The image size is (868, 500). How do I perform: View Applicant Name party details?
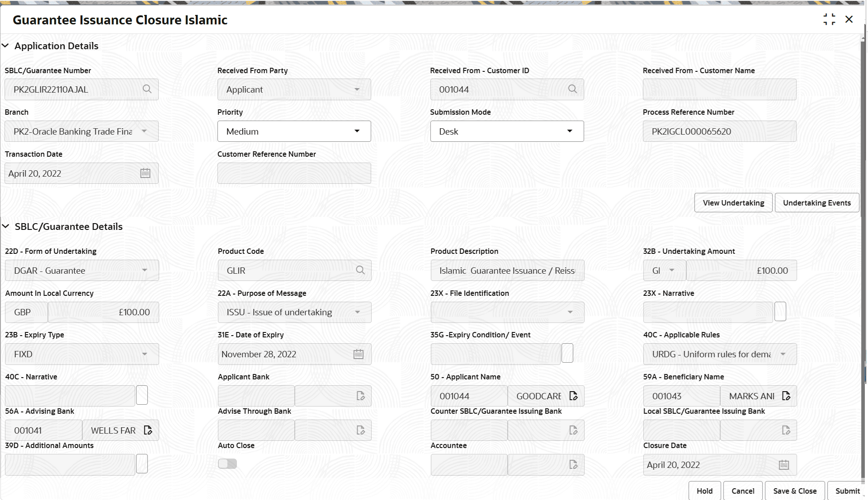click(x=574, y=396)
